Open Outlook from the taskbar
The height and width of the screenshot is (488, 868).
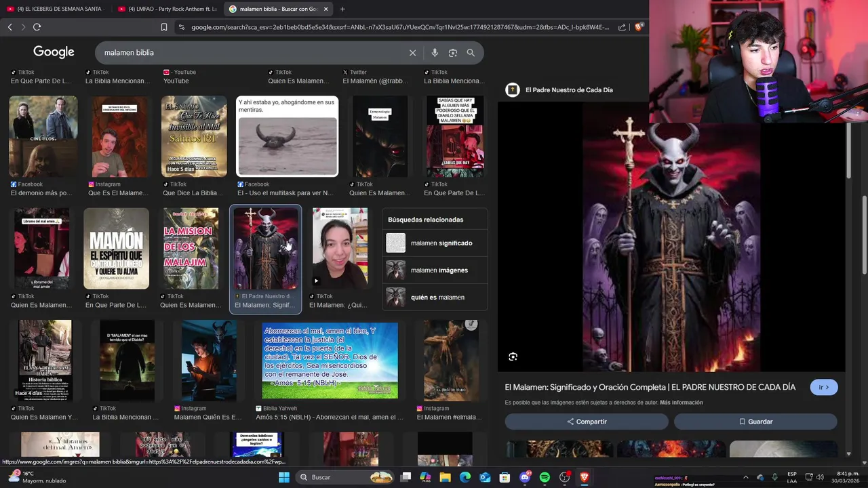485,477
